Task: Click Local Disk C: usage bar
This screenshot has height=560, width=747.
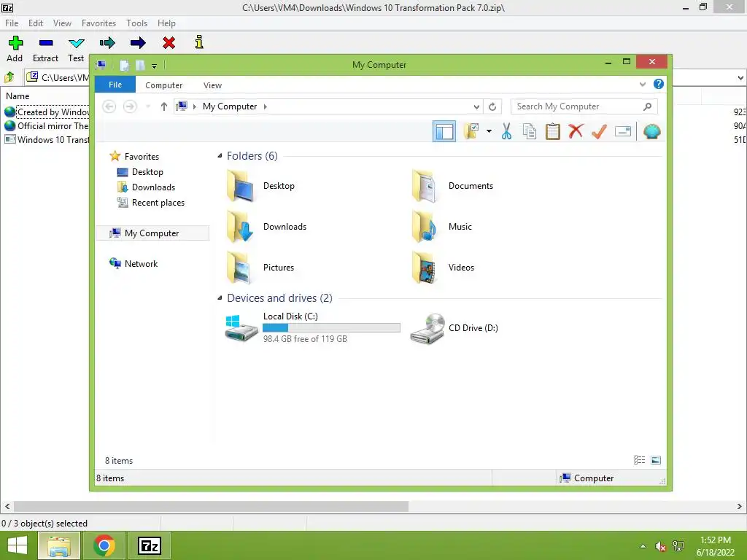Action: [x=331, y=327]
